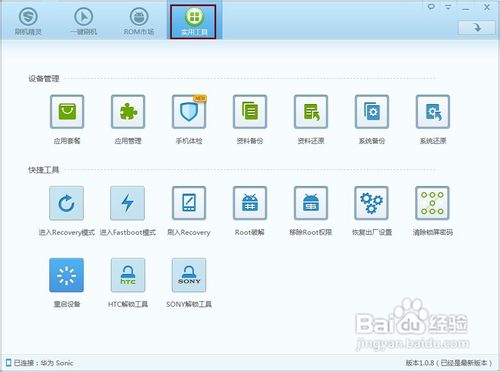This screenshot has height=372, width=500.
Task: Click 进入Fastboot模式 lightning bolt icon
Action: [128, 203]
